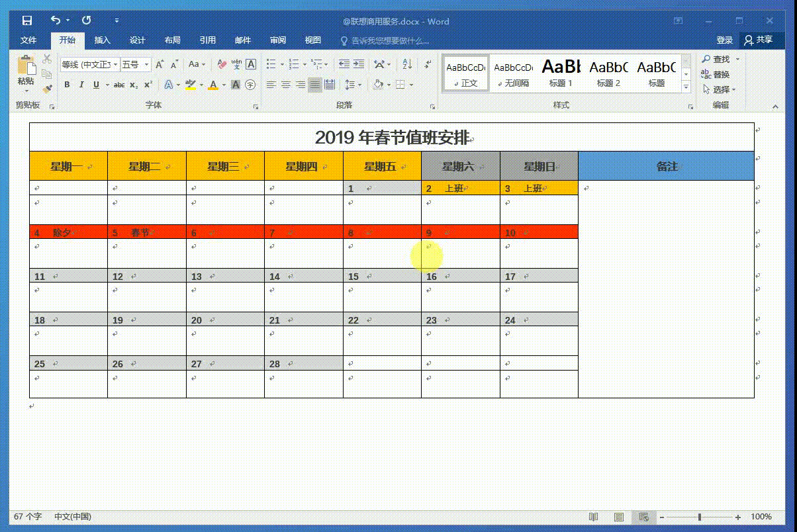
Task: Click the zoom slider handle in status bar
Action: (700, 517)
